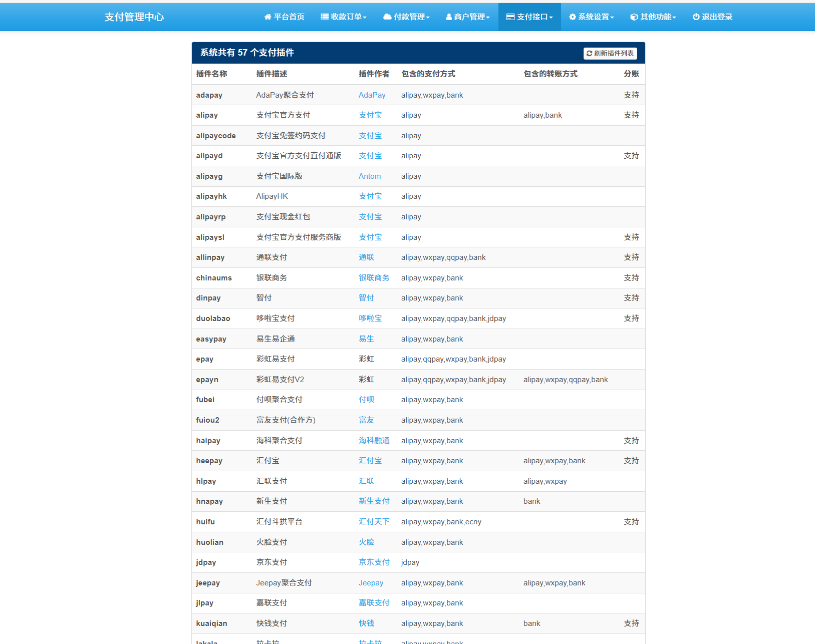The width and height of the screenshot is (815, 644).
Task: Click the Jeepay author link
Action: click(371, 582)
